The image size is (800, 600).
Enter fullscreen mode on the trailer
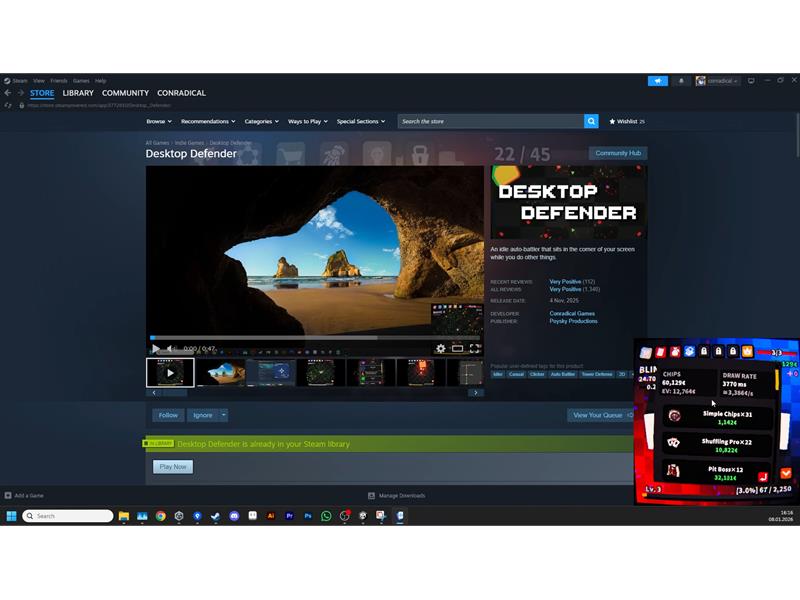475,349
